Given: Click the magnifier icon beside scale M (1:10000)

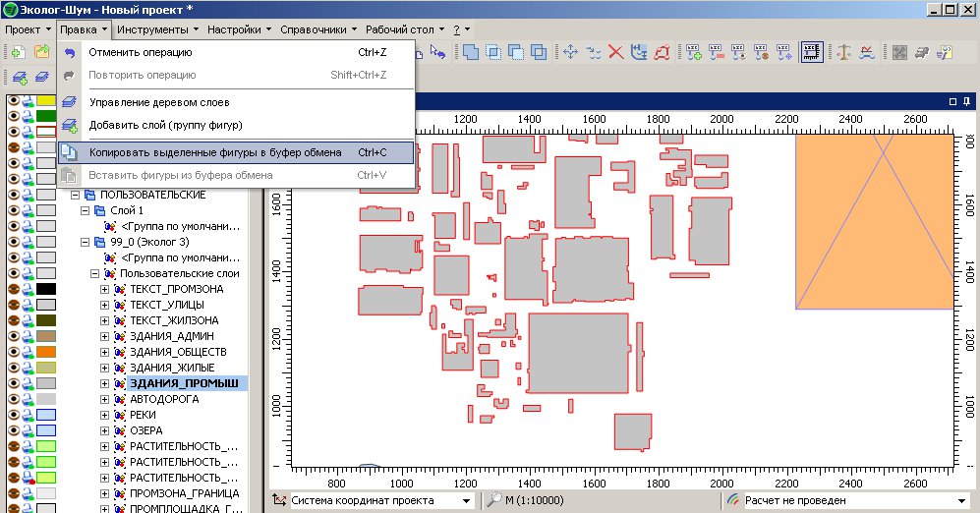Looking at the screenshot, I should [493, 500].
